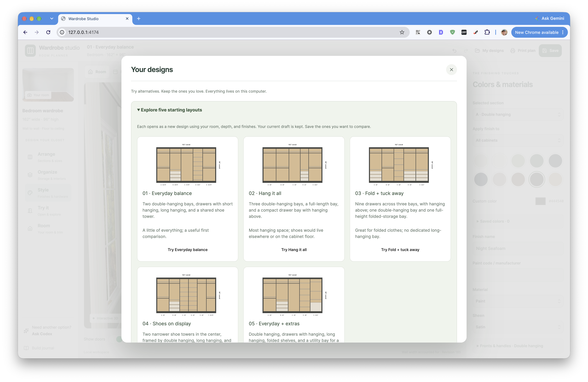Open the Chrome profile avatar
This screenshot has height=382, width=588.
click(504, 32)
